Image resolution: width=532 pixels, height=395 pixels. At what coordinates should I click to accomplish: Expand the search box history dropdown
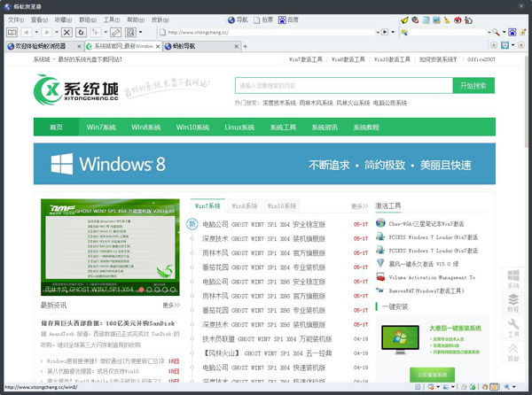click(x=489, y=33)
